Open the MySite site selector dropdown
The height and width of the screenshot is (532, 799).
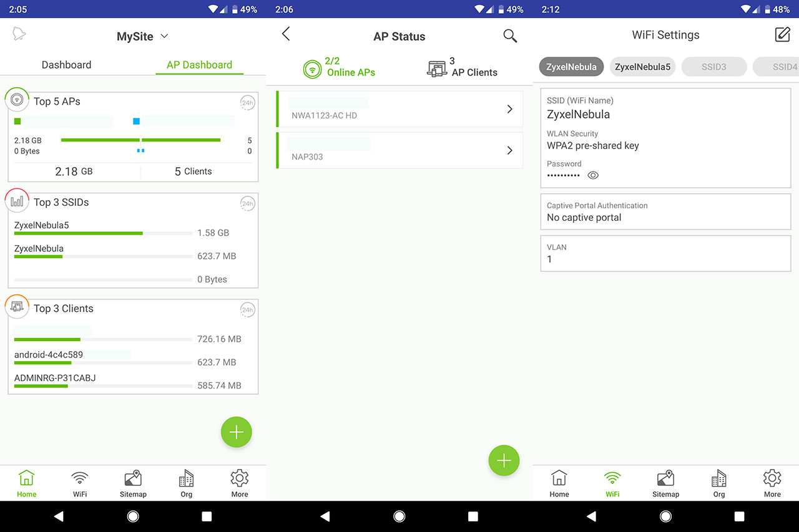[x=142, y=36]
